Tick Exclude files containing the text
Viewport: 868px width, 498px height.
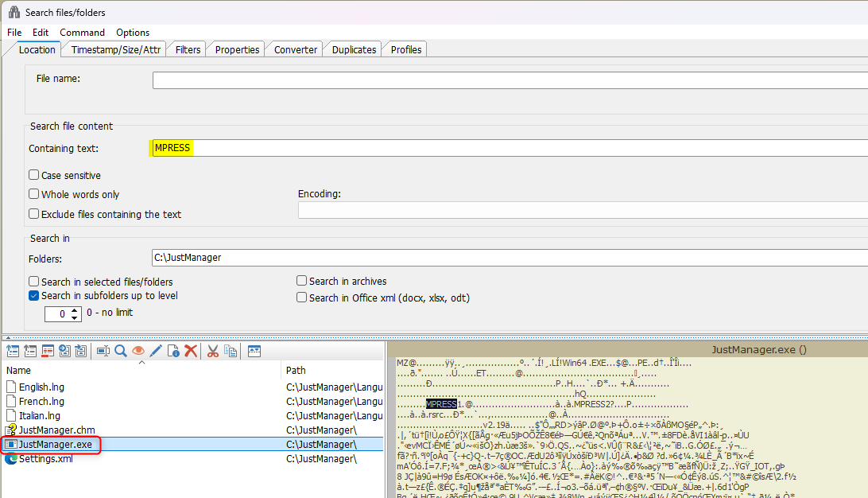click(x=33, y=214)
